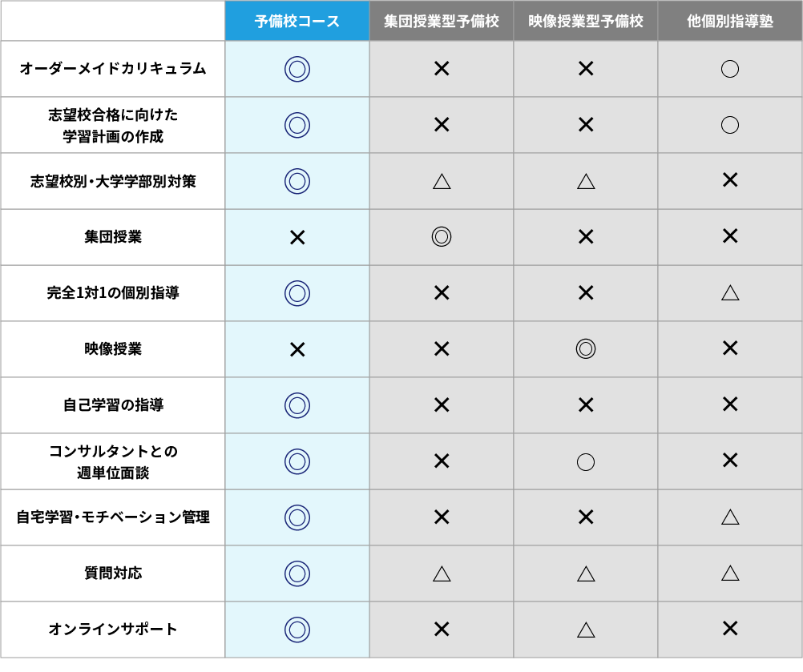Image resolution: width=803 pixels, height=672 pixels.
Task: Click the double circle in 集団授業型予備校 column
Action: (x=441, y=236)
